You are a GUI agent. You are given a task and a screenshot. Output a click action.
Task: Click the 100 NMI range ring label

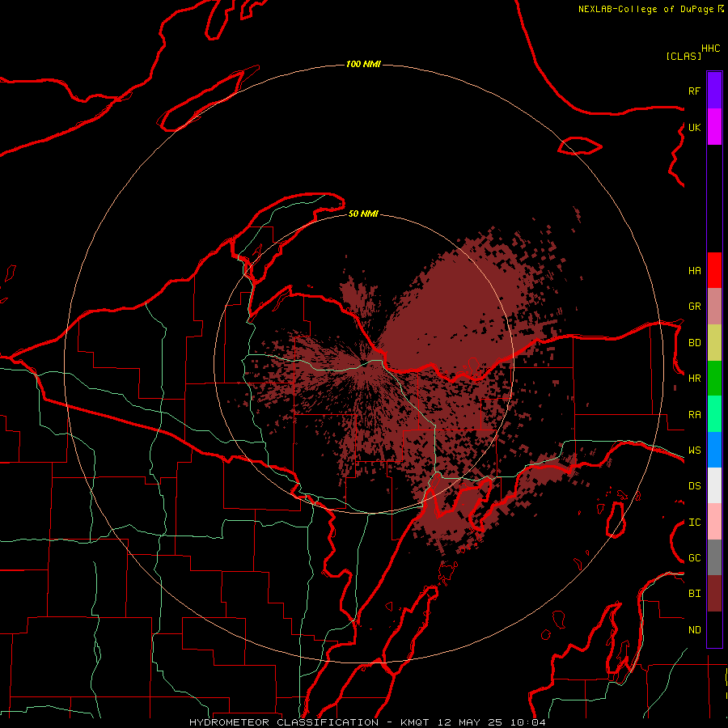click(x=363, y=64)
